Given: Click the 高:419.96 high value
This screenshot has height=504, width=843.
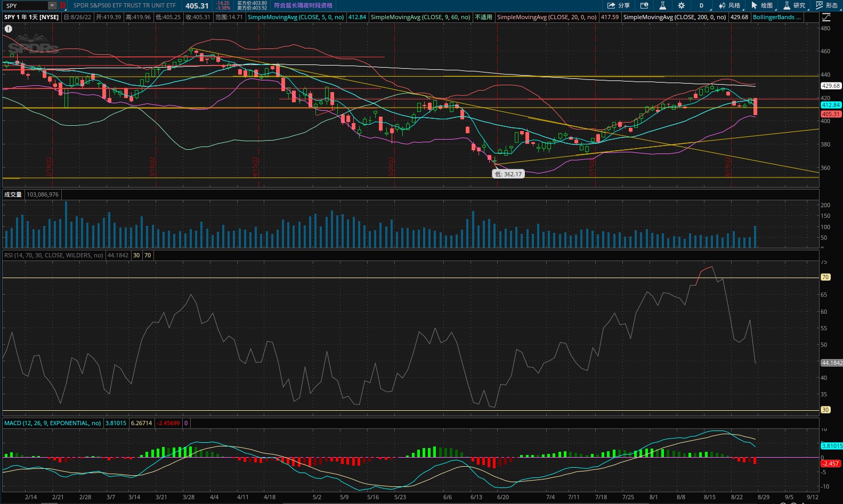Looking at the screenshot, I should [139, 17].
